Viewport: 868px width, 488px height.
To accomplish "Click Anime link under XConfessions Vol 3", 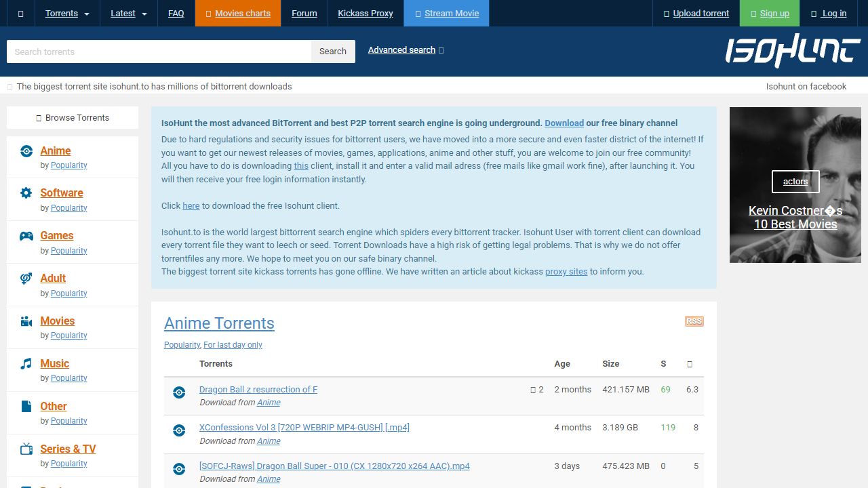I will coord(269,441).
